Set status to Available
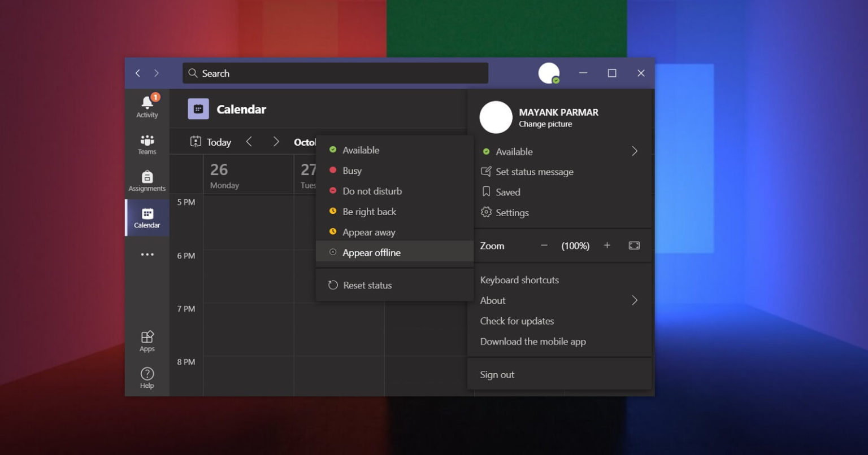868x455 pixels. 361,150
